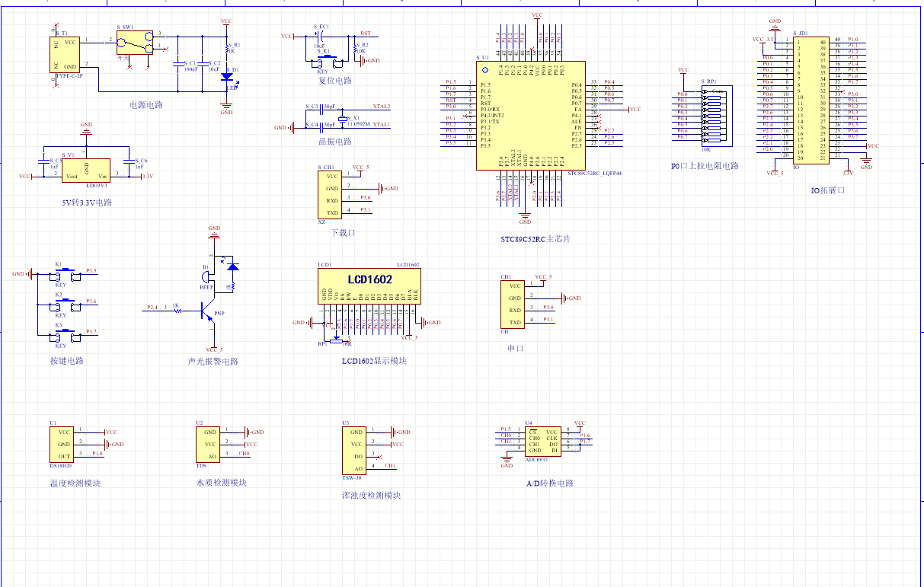Select the S_JD1 IO expansion header
The image size is (924, 587).
tap(810, 98)
